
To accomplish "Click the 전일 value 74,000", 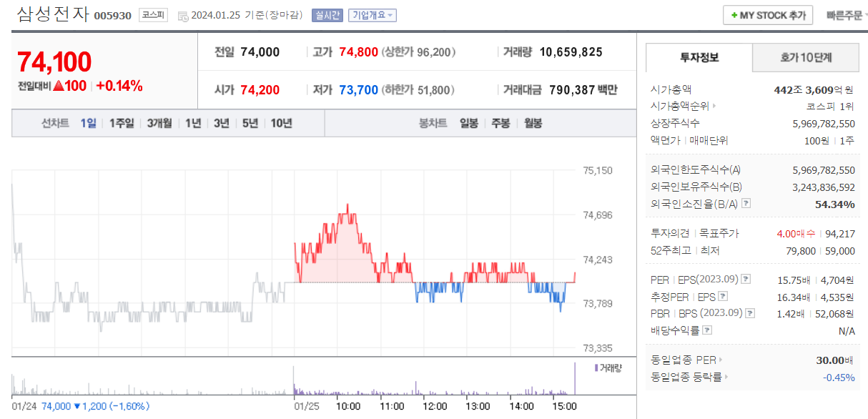I will click(x=260, y=52).
